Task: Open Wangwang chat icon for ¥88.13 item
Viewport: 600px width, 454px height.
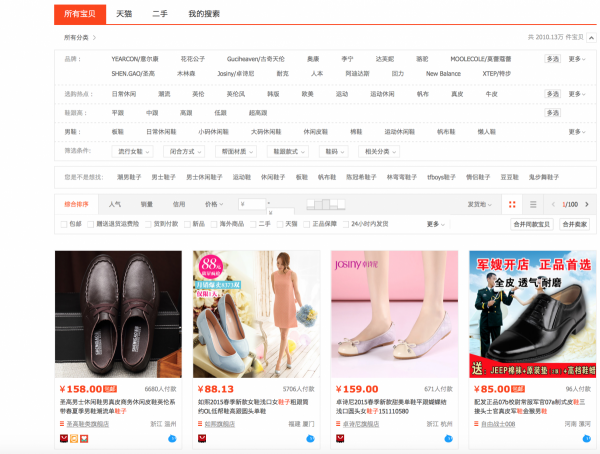Action: click(x=310, y=438)
